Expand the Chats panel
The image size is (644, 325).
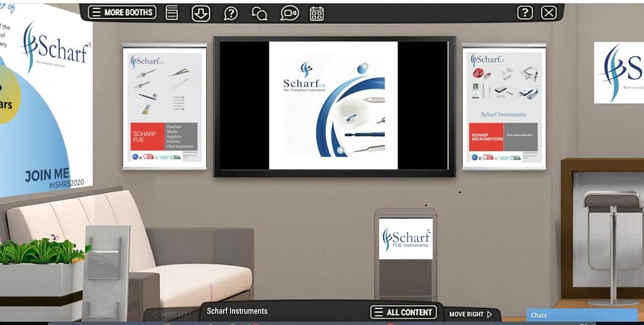(582, 315)
